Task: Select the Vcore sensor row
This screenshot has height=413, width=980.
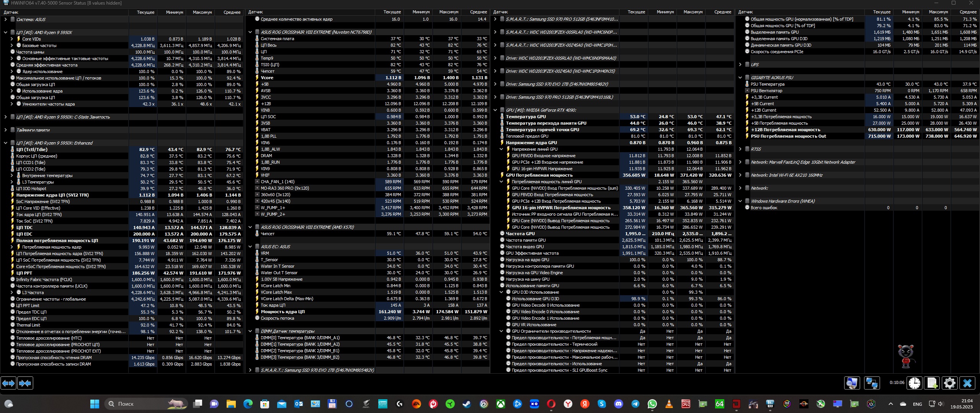Action: click(267, 78)
